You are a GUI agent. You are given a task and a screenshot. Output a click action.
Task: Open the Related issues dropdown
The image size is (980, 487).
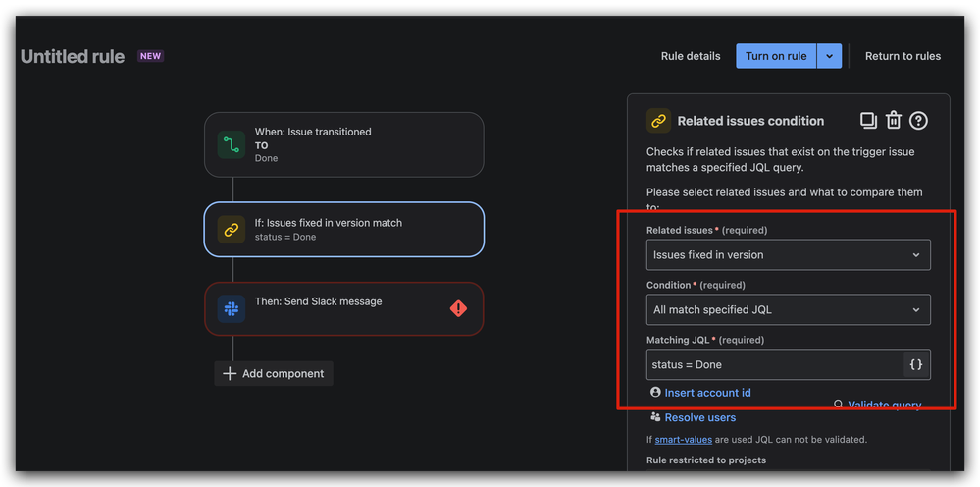tap(788, 255)
